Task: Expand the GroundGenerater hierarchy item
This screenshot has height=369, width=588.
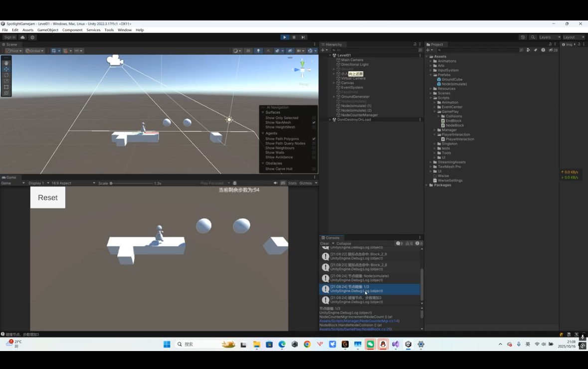Action: point(334,97)
